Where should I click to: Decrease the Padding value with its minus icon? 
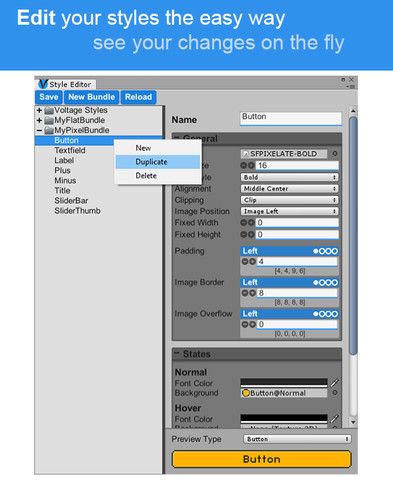click(x=245, y=262)
